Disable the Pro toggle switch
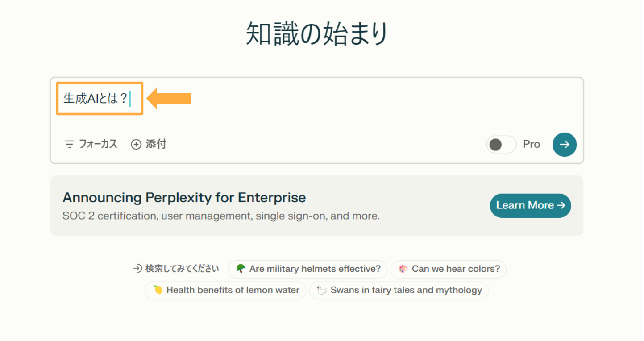This screenshot has height=341, width=644. tap(501, 144)
